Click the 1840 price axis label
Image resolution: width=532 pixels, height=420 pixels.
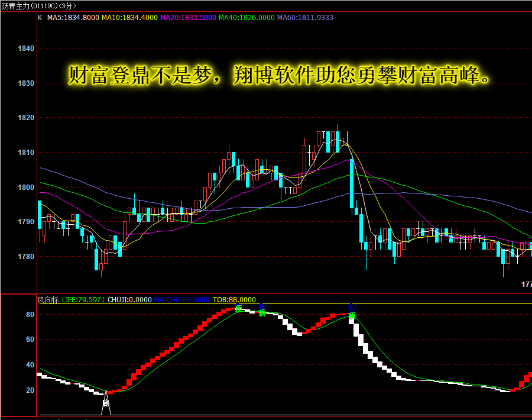click(x=26, y=49)
